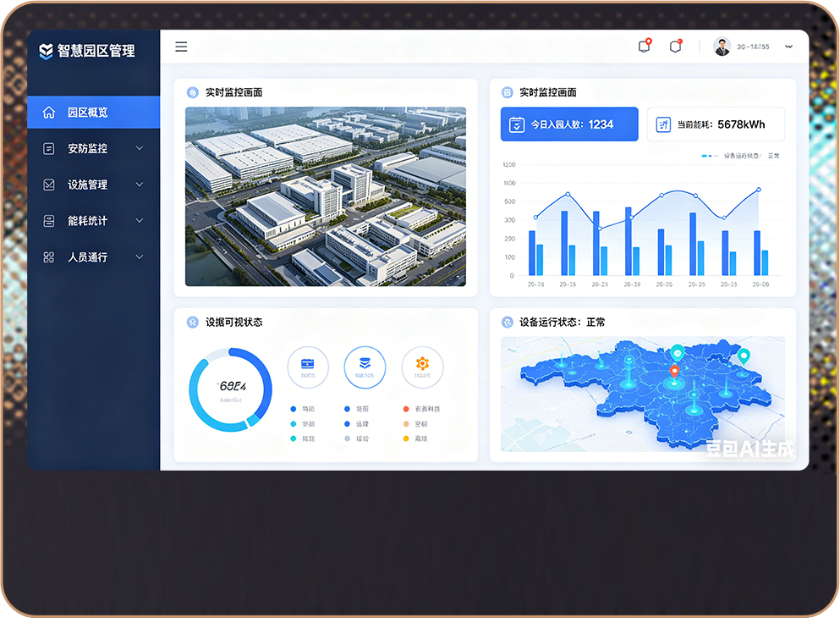This screenshot has height=618, width=840.
Task: Click the icon beside right 实时监控画面 title
Action: tap(507, 93)
